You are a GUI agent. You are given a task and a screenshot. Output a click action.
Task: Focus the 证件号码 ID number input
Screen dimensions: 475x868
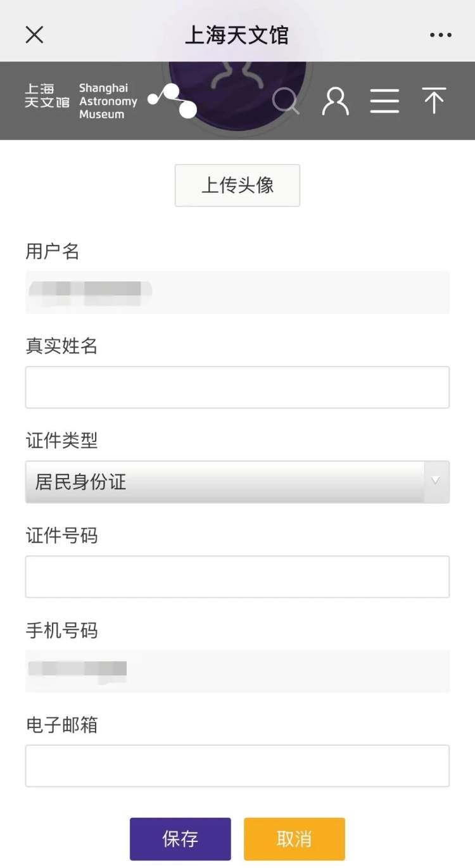[x=237, y=577]
